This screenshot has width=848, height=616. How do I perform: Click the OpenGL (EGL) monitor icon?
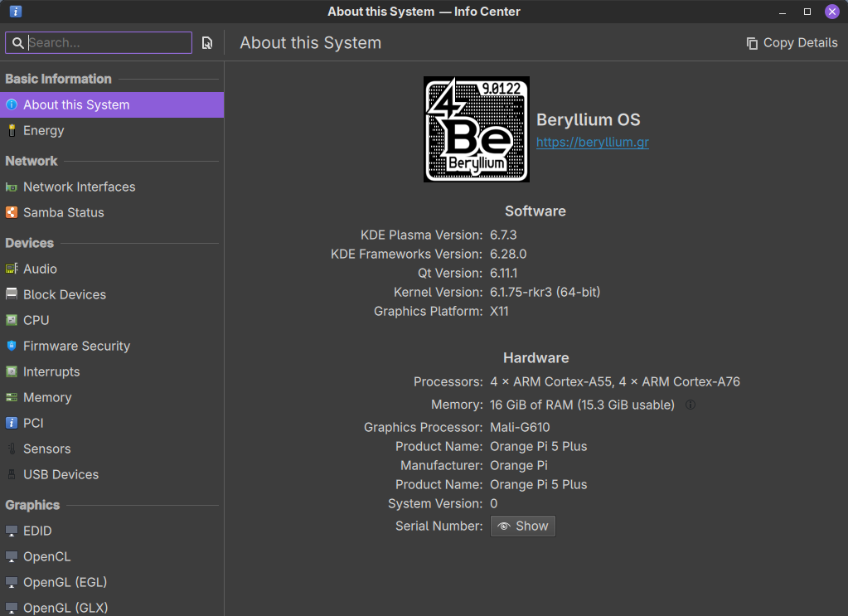(12, 583)
